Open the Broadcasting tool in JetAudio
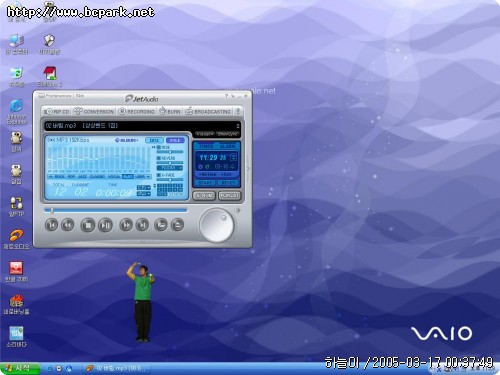This screenshot has height=375, width=500. pyautogui.click(x=208, y=111)
